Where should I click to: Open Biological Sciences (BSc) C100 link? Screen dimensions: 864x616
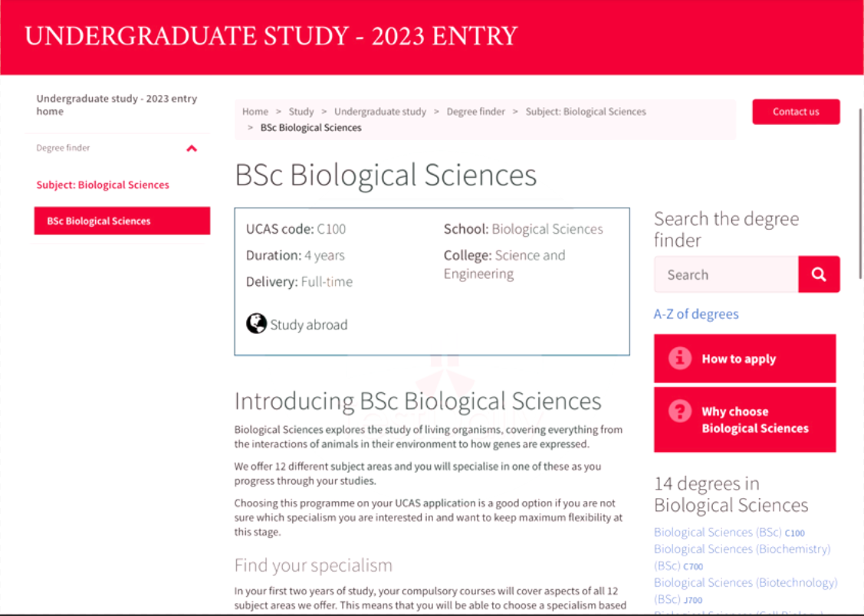coord(729,532)
